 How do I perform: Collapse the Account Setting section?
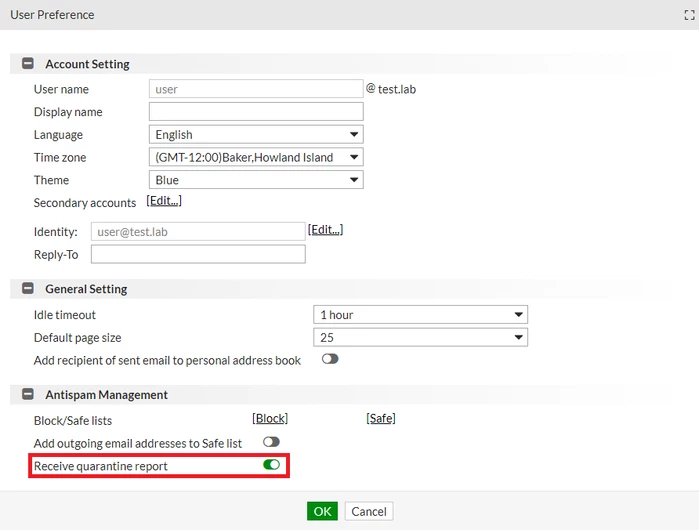coord(28,63)
